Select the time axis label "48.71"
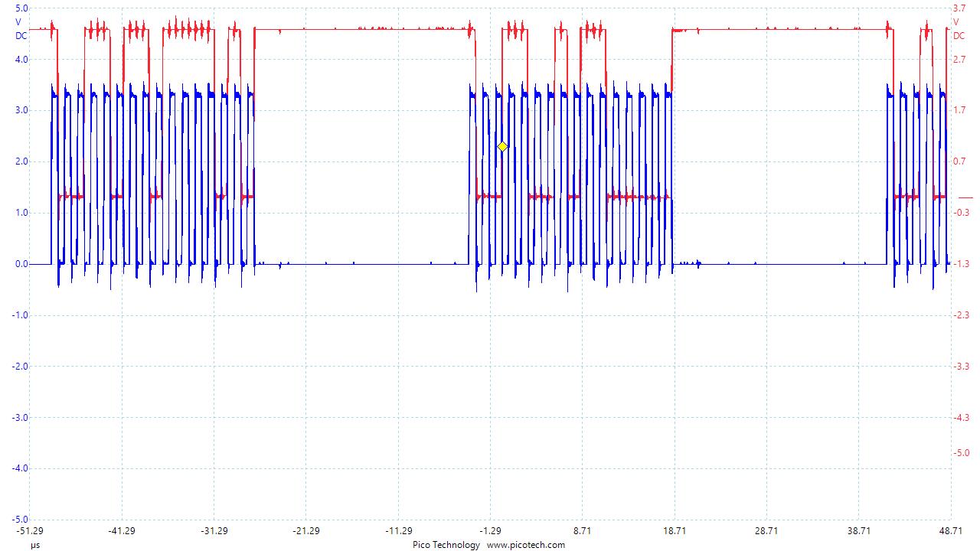The image size is (980, 551). click(x=951, y=530)
